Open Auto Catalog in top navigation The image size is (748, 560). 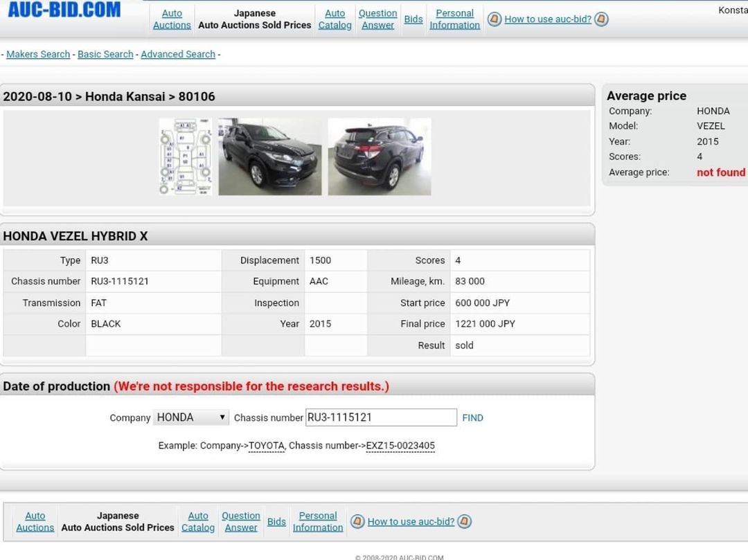coord(335,19)
